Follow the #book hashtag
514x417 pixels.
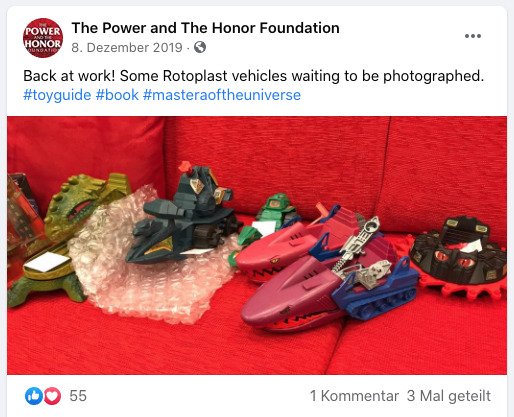tap(117, 95)
